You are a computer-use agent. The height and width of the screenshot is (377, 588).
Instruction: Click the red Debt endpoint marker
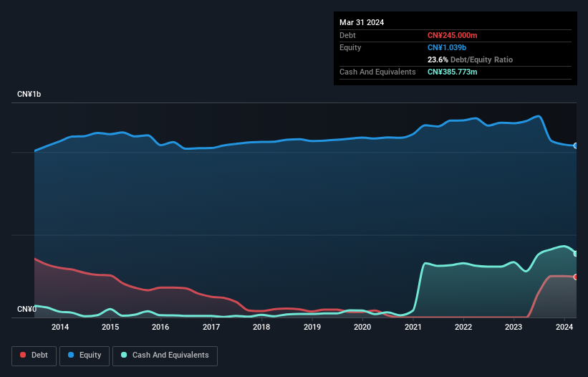(576, 277)
